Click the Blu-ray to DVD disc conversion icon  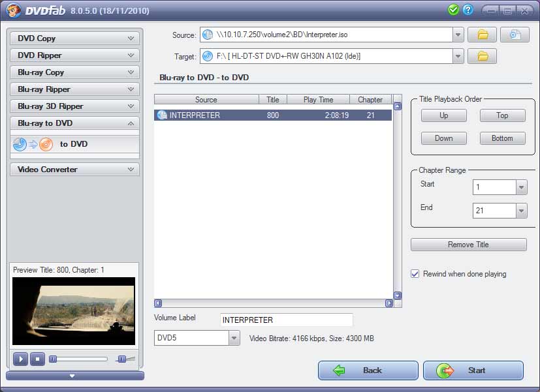(33, 144)
